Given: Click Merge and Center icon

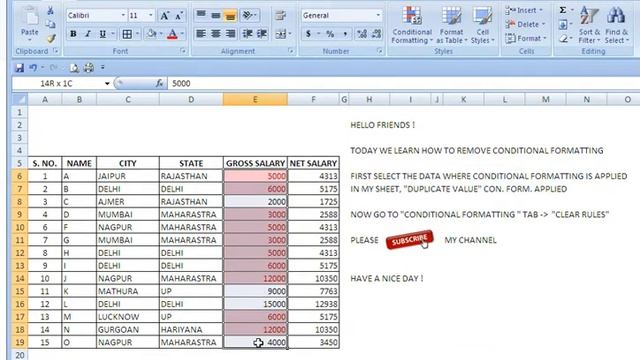Looking at the screenshot, I should point(280,34).
